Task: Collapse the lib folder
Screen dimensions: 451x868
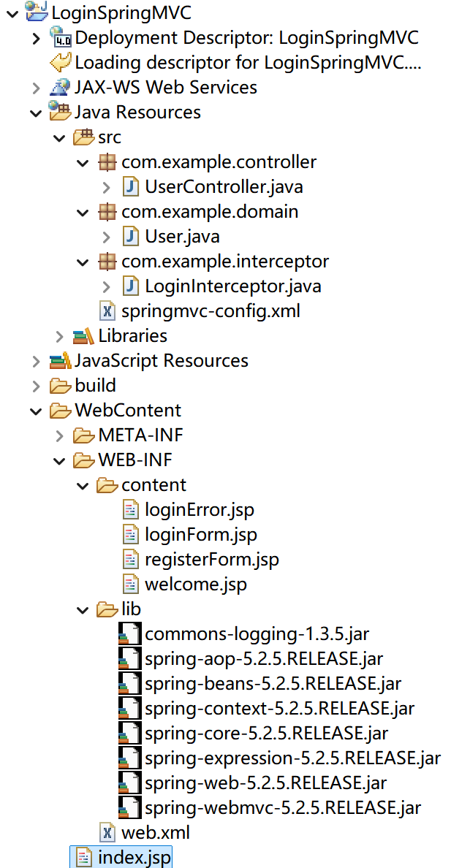Action: point(82,609)
